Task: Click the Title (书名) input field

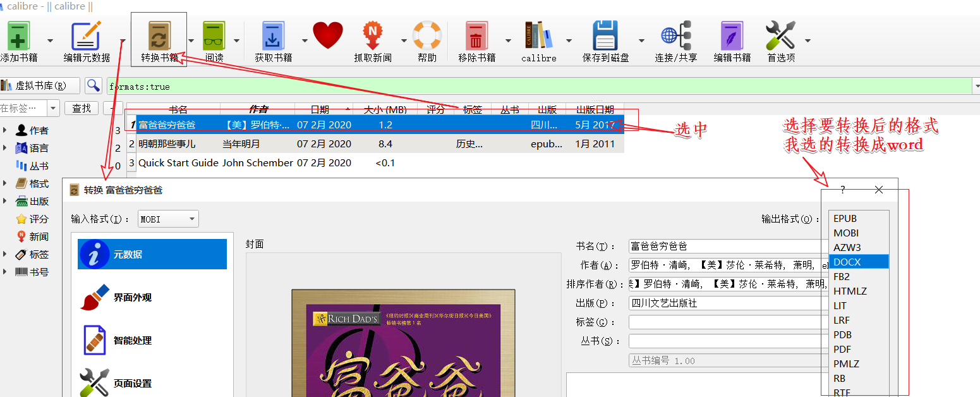Action: [729, 246]
